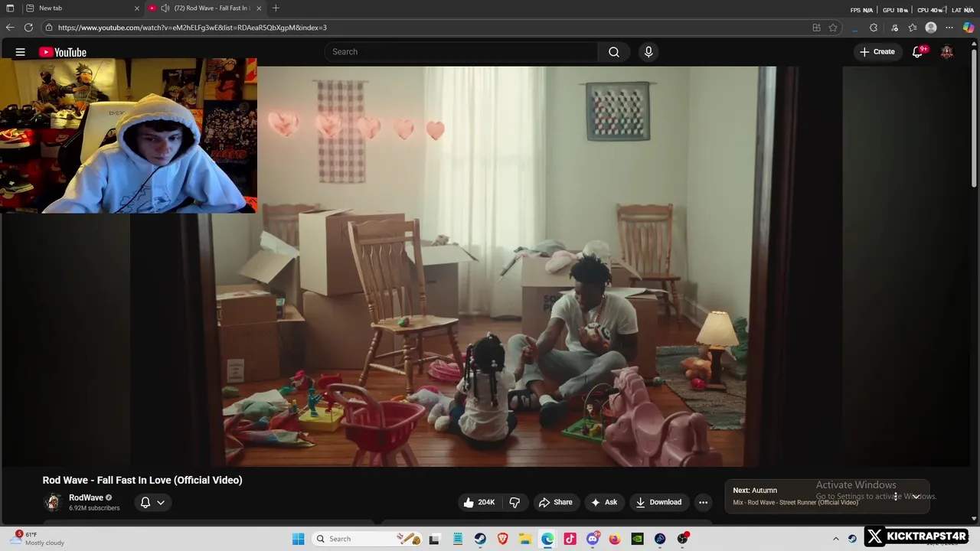
Task: Mute the YouTube tab audio icon
Action: click(x=165, y=8)
